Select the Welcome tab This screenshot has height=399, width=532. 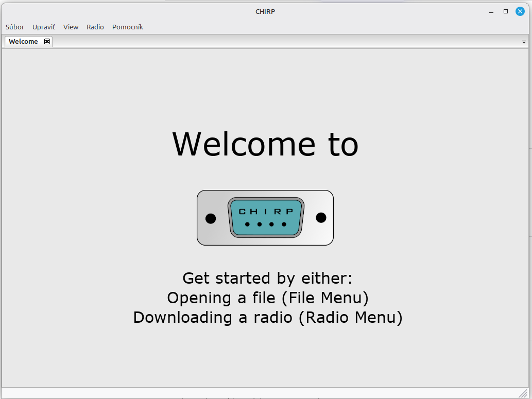pos(23,41)
